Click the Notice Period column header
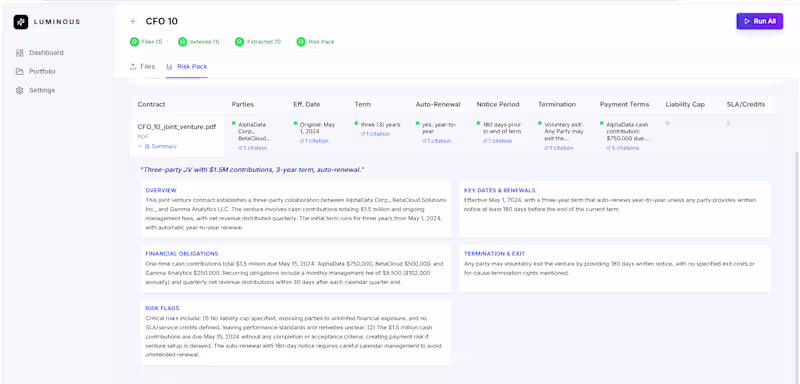The height and width of the screenshot is (384, 800). coord(498,105)
